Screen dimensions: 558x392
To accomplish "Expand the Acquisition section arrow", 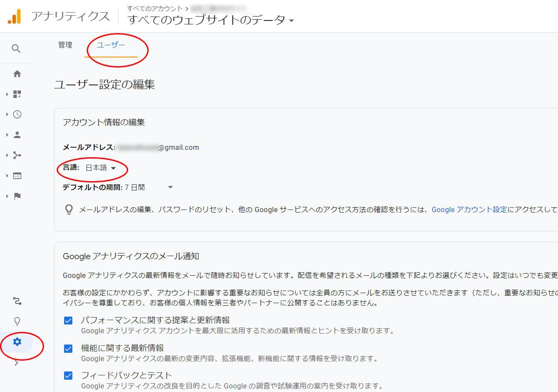I will [7, 155].
